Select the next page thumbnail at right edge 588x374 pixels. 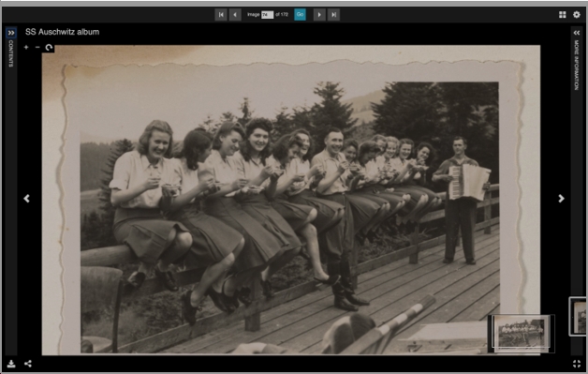click(578, 317)
